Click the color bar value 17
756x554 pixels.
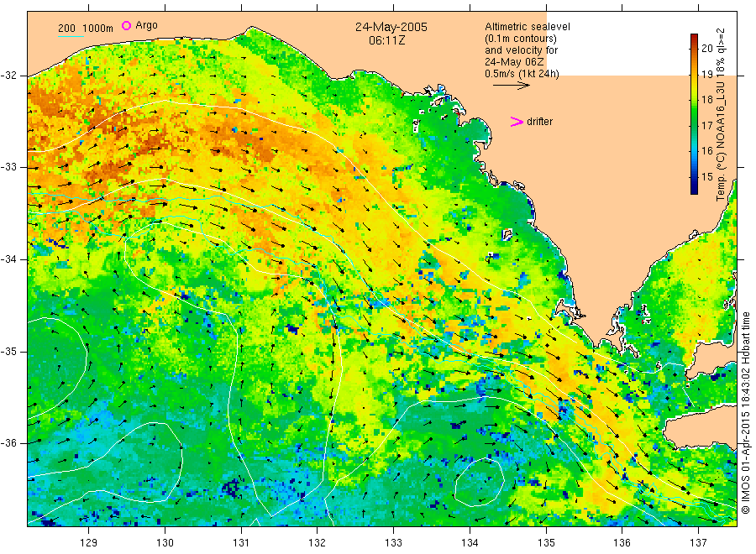click(x=706, y=125)
